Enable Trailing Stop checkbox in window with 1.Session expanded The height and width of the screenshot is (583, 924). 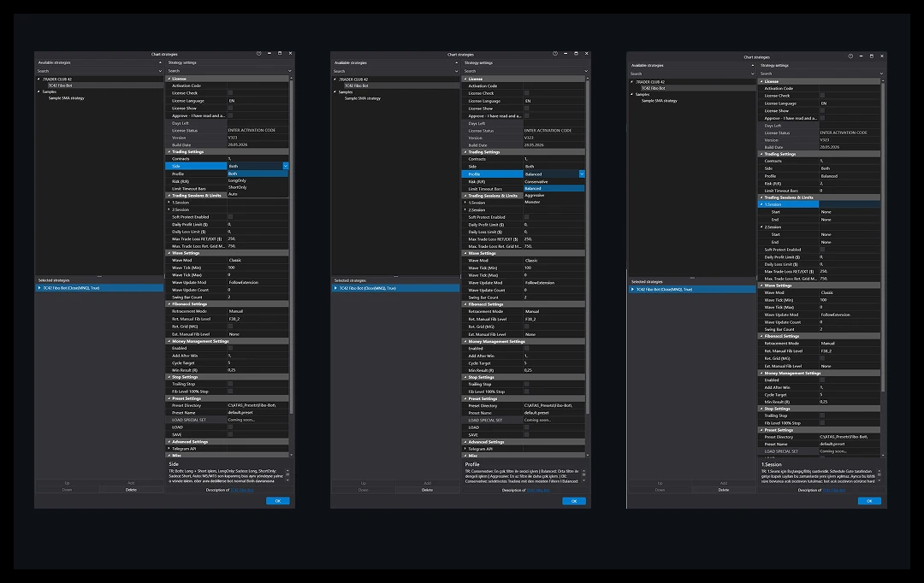[x=822, y=415]
